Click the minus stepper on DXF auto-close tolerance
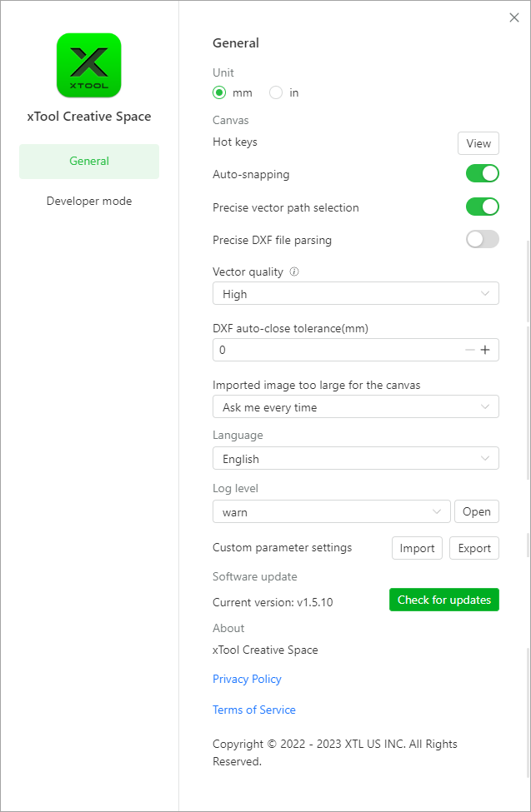This screenshot has height=812, width=531. pos(470,350)
